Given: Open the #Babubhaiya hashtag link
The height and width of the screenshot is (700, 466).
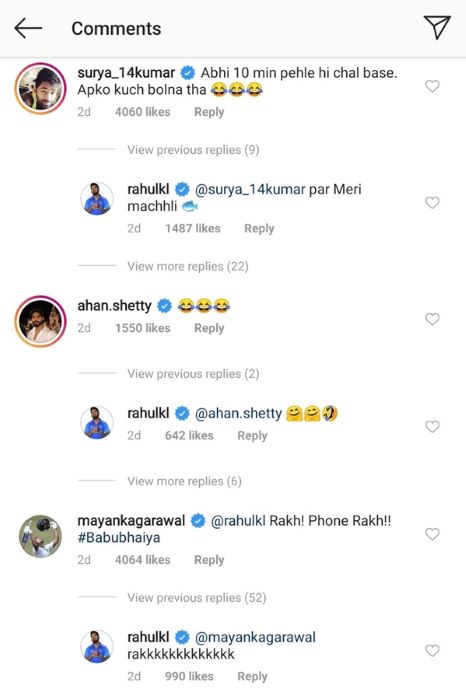Looking at the screenshot, I should [119, 538].
